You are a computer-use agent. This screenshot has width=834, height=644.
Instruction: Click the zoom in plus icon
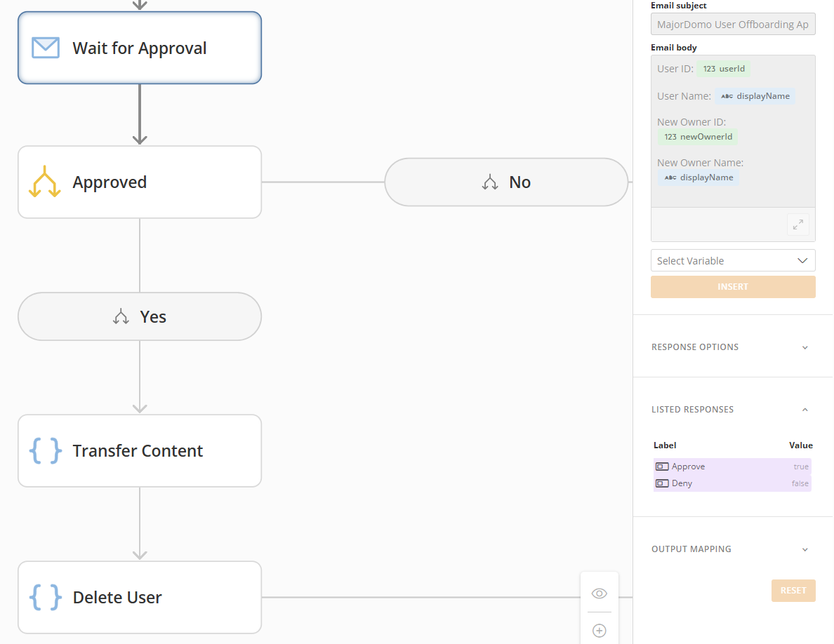tap(600, 631)
